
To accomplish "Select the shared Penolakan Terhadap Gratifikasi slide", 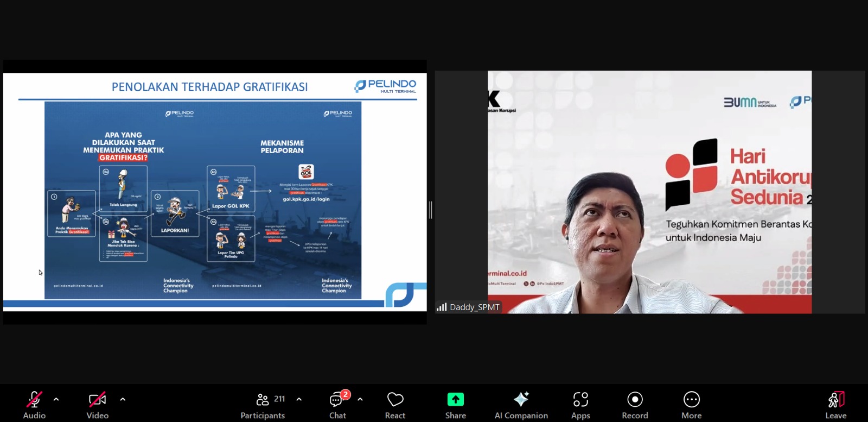I will click(215, 192).
